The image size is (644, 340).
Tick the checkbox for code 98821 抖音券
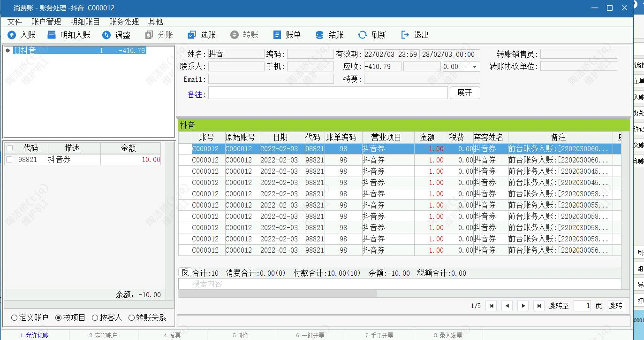click(x=9, y=160)
